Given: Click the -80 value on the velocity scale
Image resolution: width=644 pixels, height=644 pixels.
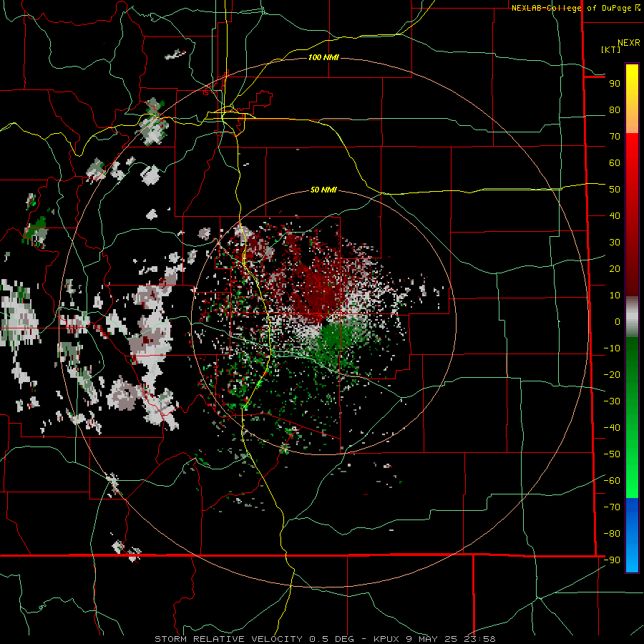Looking at the screenshot, I should (x=612, y=534).
